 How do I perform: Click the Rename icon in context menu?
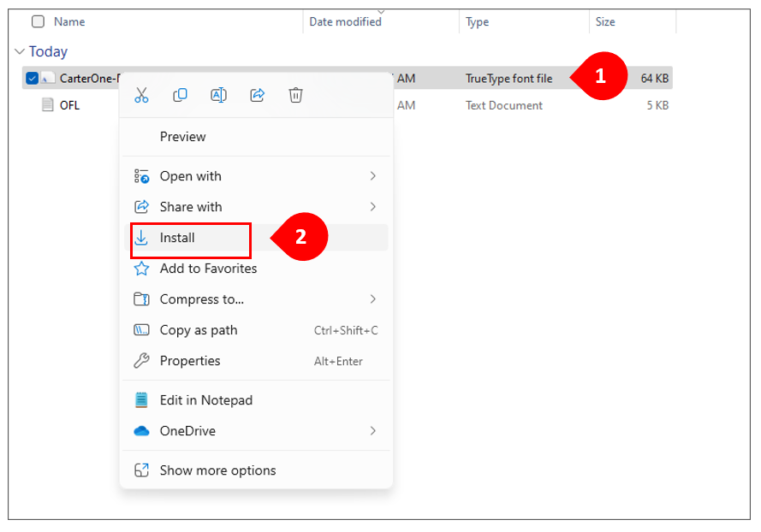coord(218,95)
